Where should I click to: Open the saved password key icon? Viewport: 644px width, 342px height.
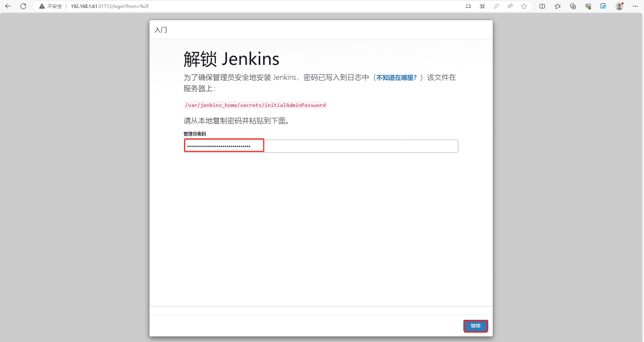(496, 6)
